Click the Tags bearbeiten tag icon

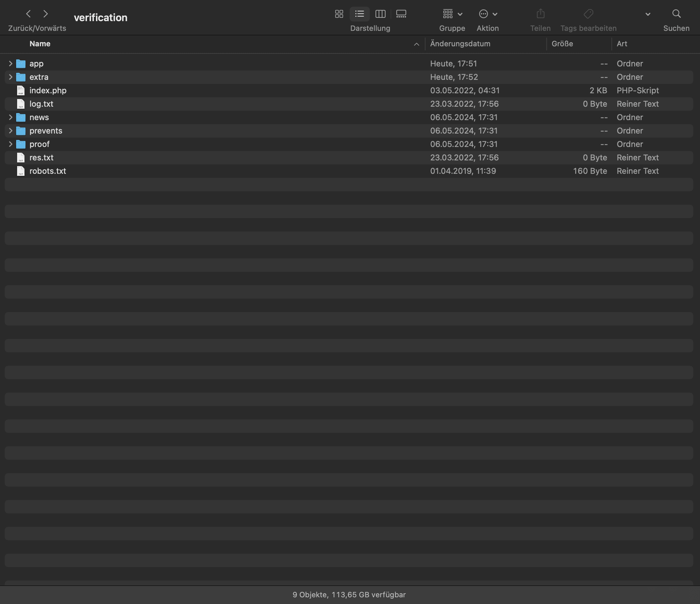tap(589, 14)
